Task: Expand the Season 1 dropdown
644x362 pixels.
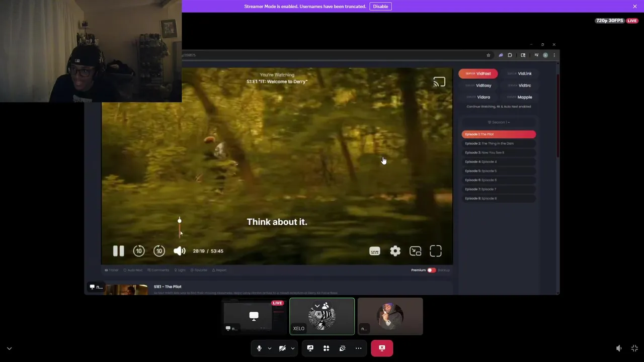Action: [x=499, y=122]
